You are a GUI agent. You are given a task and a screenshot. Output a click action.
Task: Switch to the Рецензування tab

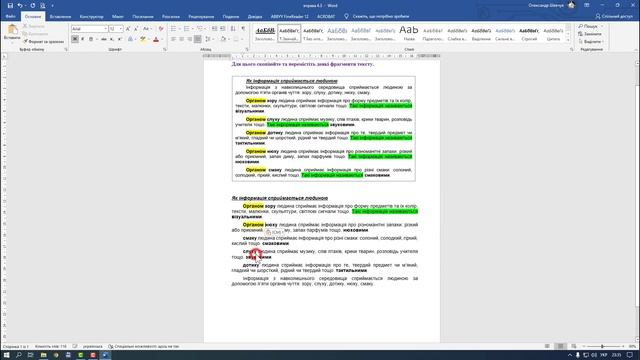click(x=201, y=17)
